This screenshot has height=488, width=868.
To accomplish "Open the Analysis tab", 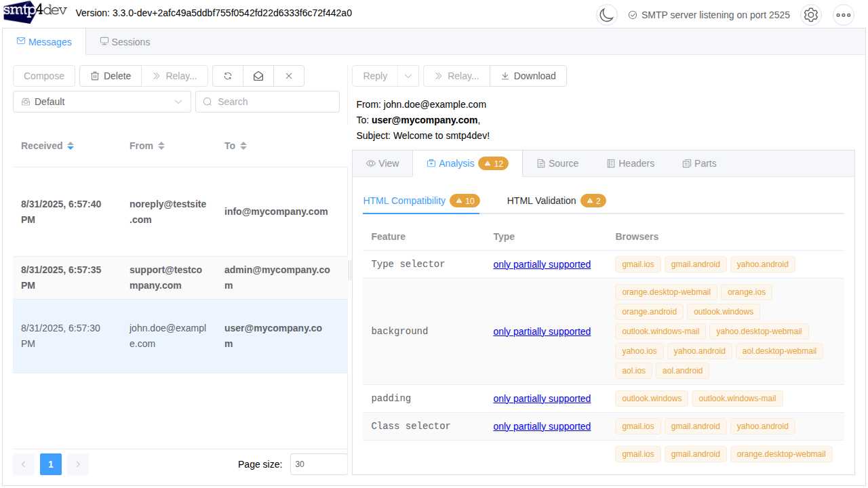I will [468, 163].
